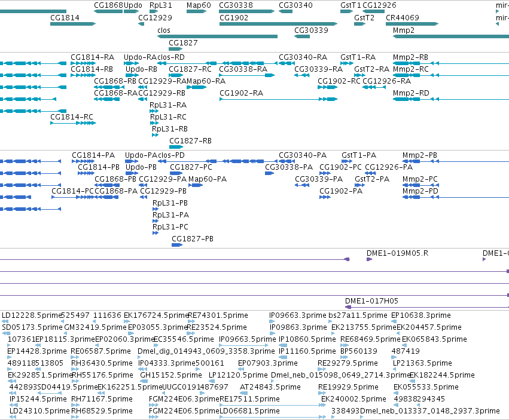Select the Mmp2-RB transcript label
Viewport: 509px width, 420px height.
click(x=411, y=57)
